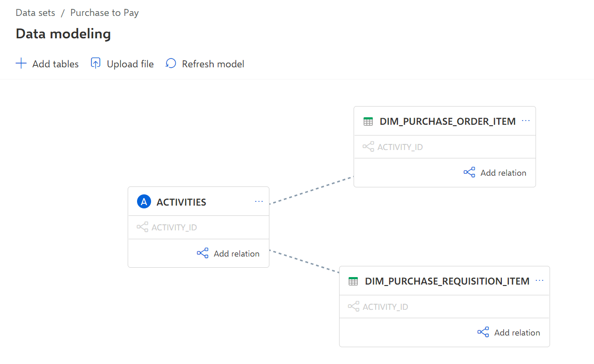Open Purchase to Pay breadcrumb
Viewport: 594px width, 364px height.
104,13
